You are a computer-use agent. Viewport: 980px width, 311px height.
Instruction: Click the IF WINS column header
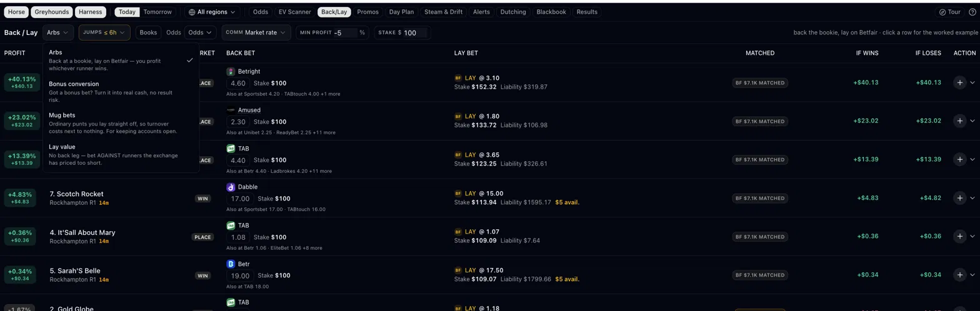point(867,53)
